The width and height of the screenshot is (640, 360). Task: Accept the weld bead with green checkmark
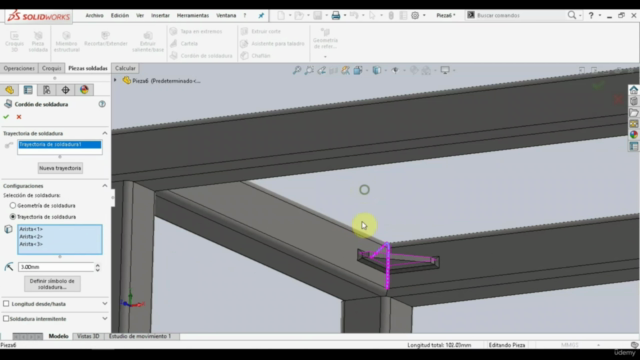6,117
